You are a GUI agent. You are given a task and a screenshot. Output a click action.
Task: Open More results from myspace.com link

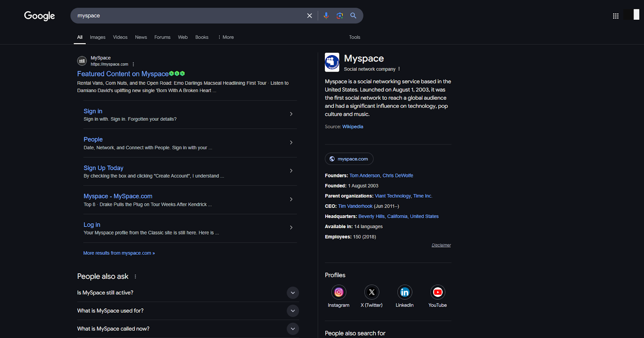point(119,253)
